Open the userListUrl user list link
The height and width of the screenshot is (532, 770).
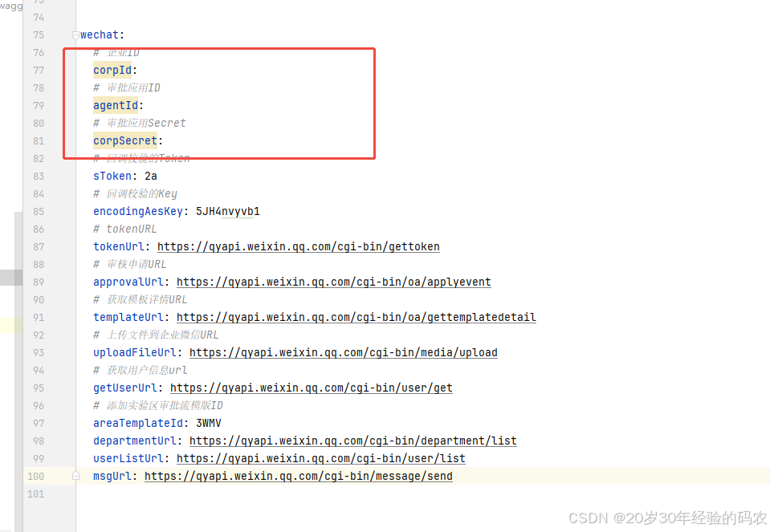(x=320, y=459)
